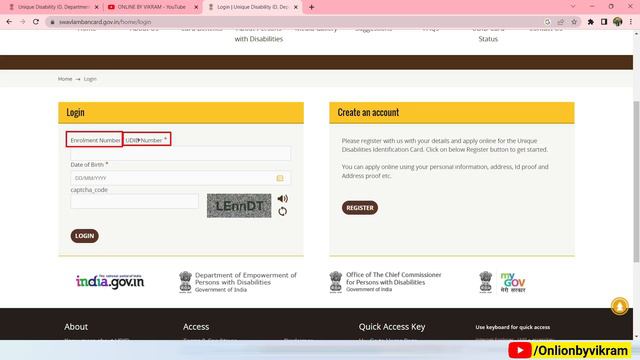
Task: Focus the captcha code input field
Action: (134, 201)
